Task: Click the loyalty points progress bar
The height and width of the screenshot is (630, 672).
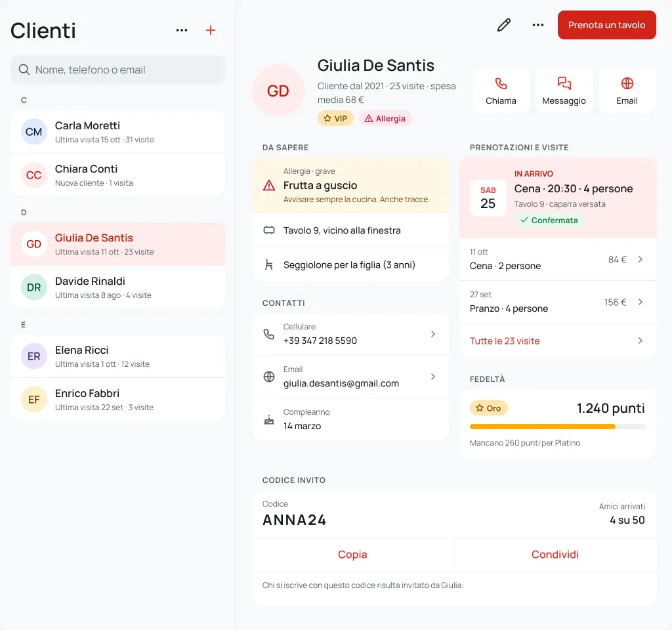Action: 558,427
